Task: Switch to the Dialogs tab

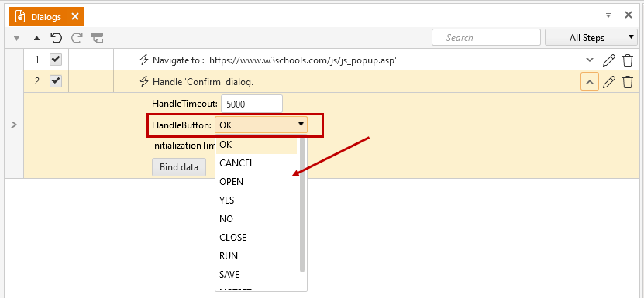Action: coord(46,17)
